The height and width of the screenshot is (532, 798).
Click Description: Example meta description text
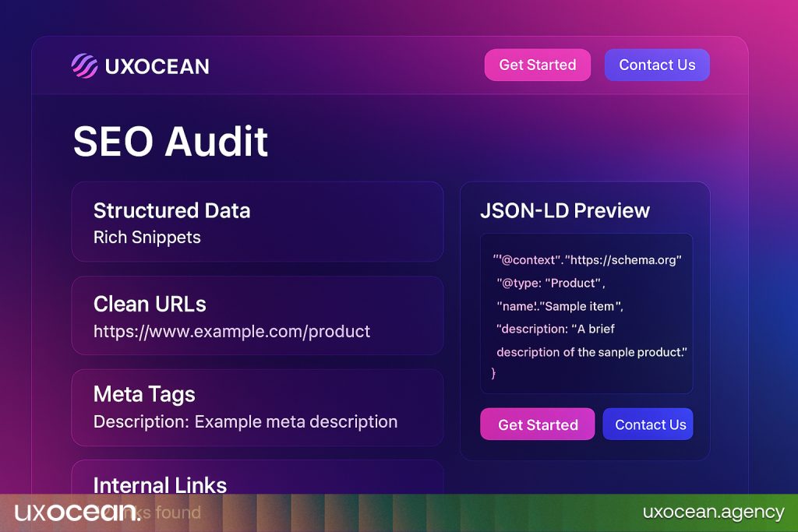(x=245, y=421)
